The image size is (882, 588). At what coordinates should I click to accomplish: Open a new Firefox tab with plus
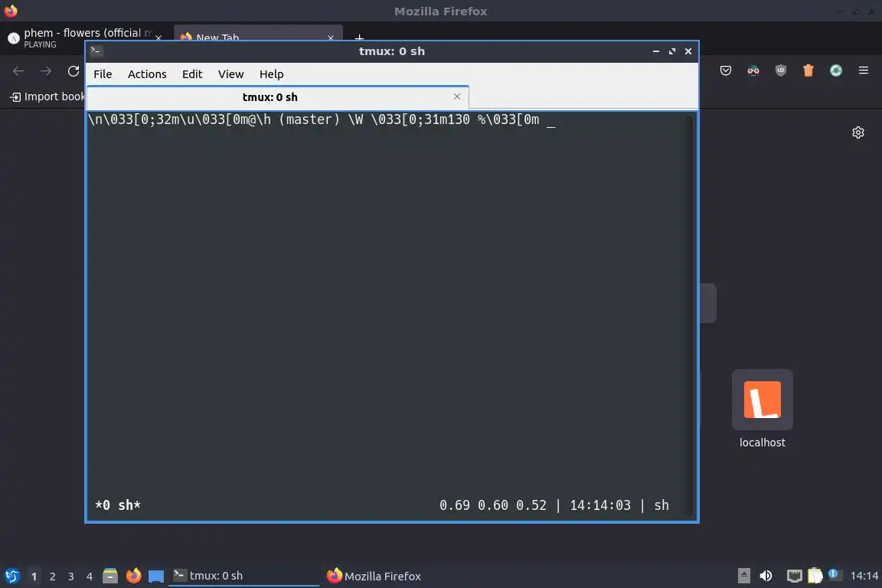point(359,38)
